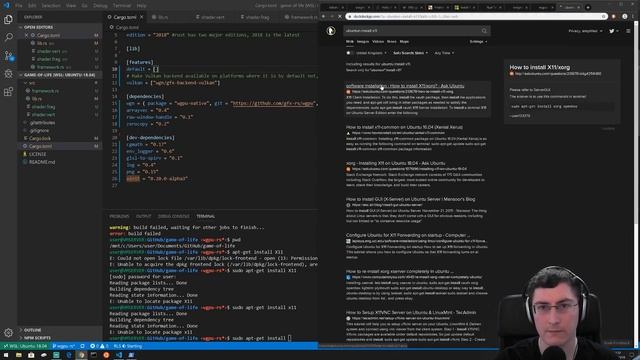Open File Explorer from the taskbar

19,355
